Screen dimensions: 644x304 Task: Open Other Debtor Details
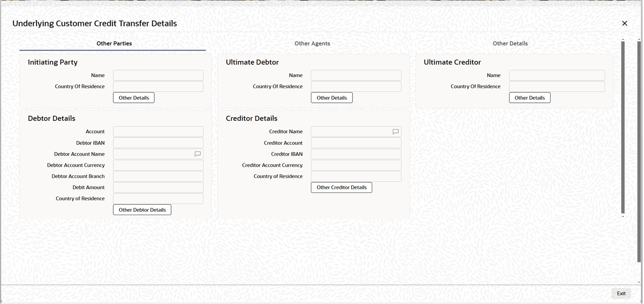142,210
